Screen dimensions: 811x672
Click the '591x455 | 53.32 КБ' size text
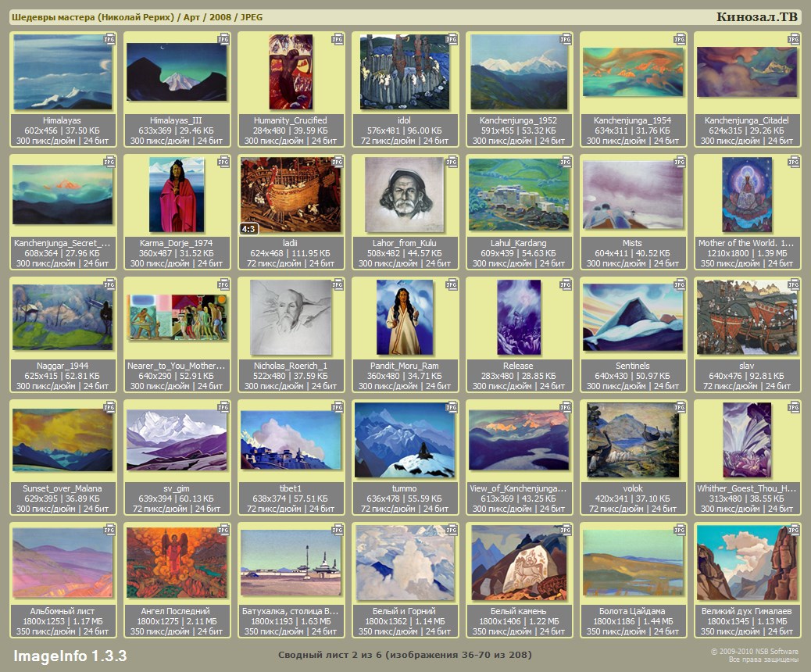[x=519, y=130]
